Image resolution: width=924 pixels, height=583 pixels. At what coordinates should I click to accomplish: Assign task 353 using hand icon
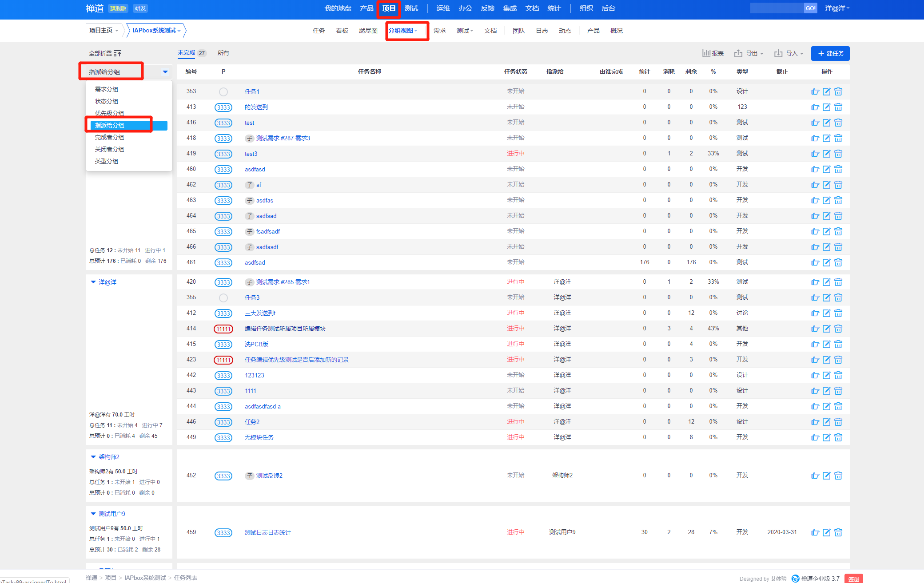click(815, 91)
